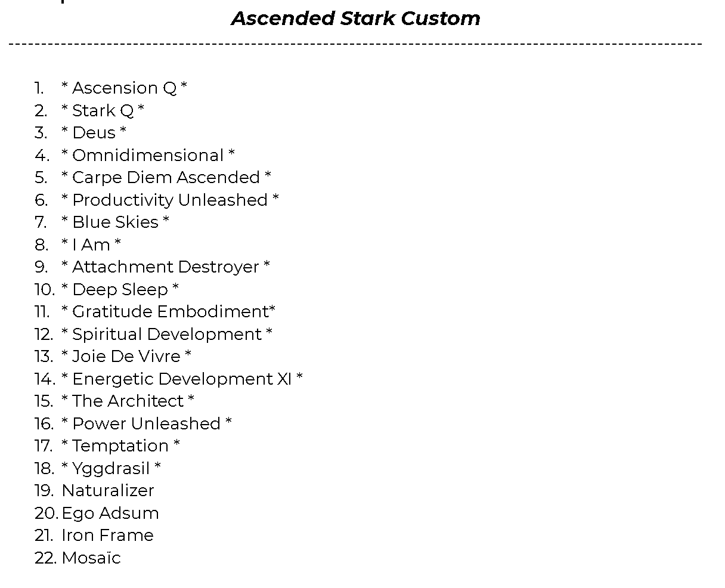725x588 pixels.
Task: Click the Deep Sleep list item
Action: click(x=120, y=290)
